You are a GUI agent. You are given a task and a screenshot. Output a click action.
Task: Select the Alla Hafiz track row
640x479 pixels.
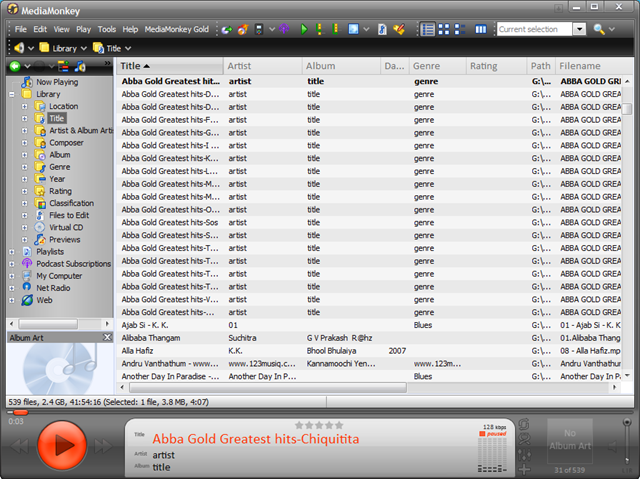coord(369,351)
